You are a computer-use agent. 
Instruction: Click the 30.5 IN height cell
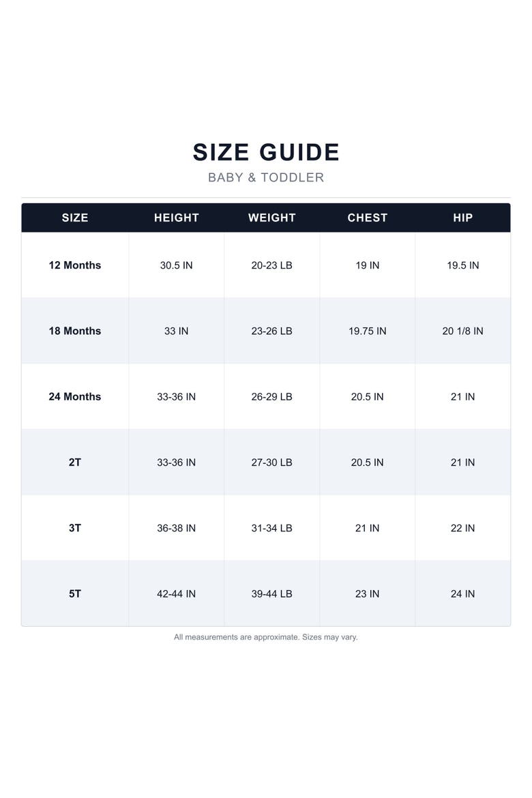click(176, 265)
